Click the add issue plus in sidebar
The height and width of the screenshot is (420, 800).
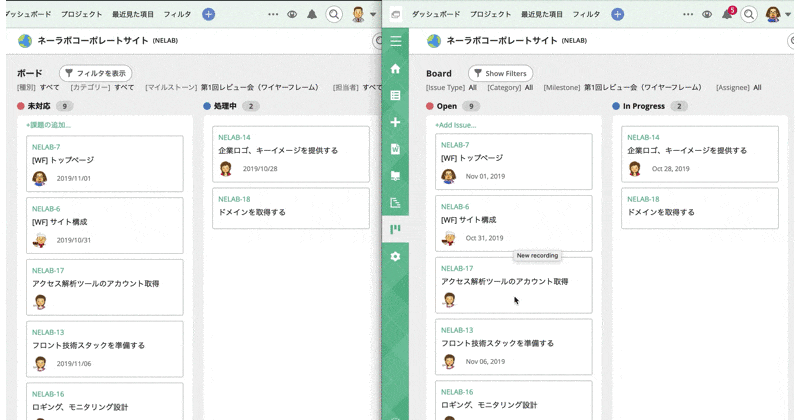[x=396, y=122]
